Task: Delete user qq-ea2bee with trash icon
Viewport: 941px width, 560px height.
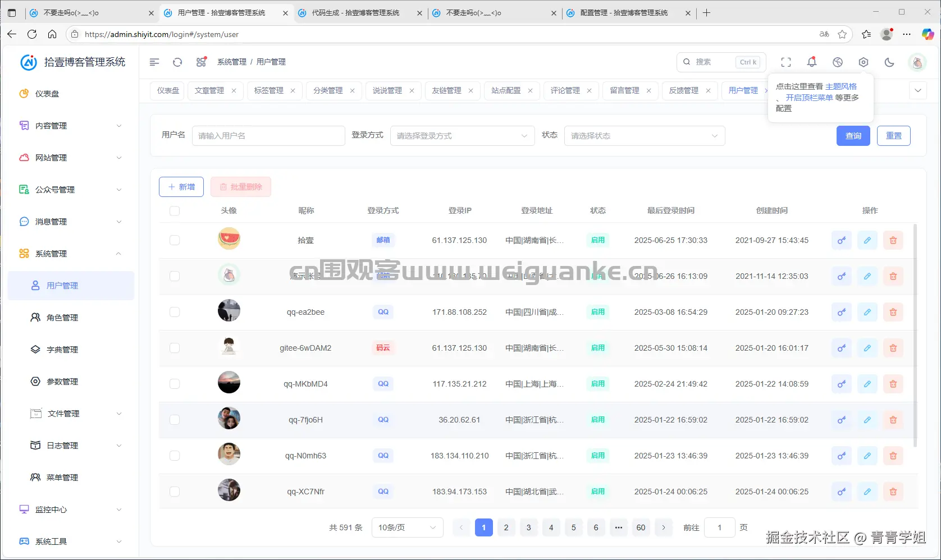Action: coord(893,312)
